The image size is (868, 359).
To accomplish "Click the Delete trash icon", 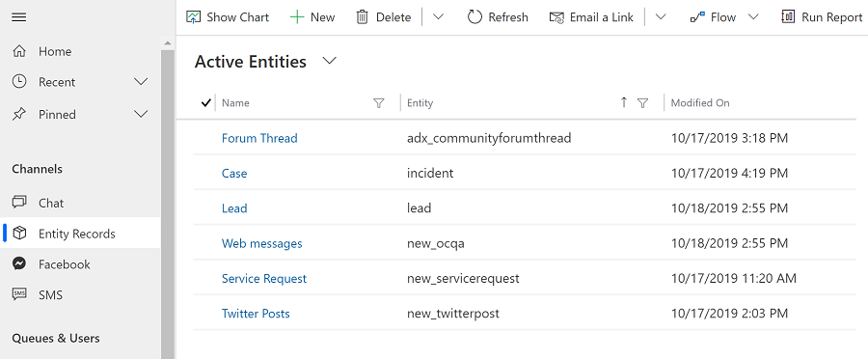I will click(362, 17).
